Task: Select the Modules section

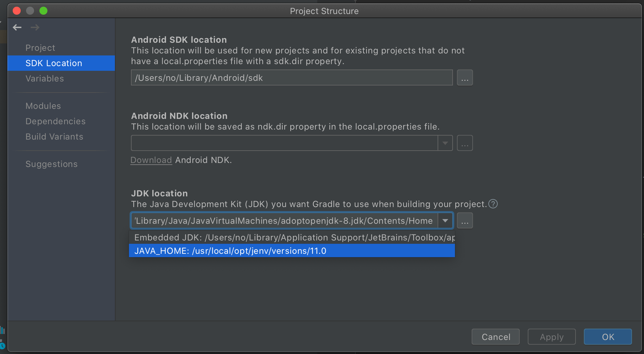Action: pyautogui.click(x=43, y=106)
